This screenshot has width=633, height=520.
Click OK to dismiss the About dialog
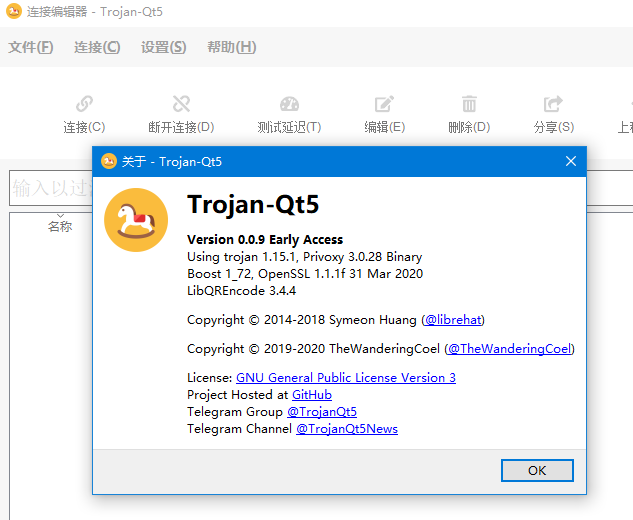537,470
